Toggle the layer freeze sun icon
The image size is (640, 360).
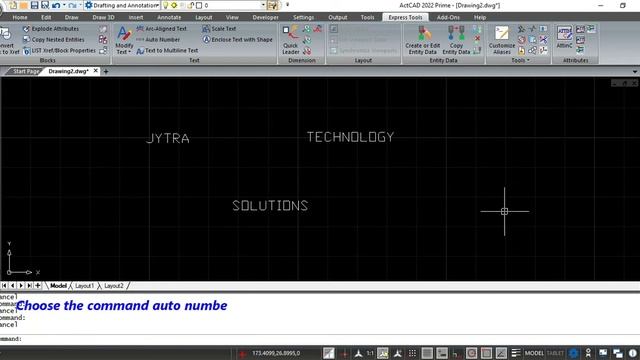174,5
